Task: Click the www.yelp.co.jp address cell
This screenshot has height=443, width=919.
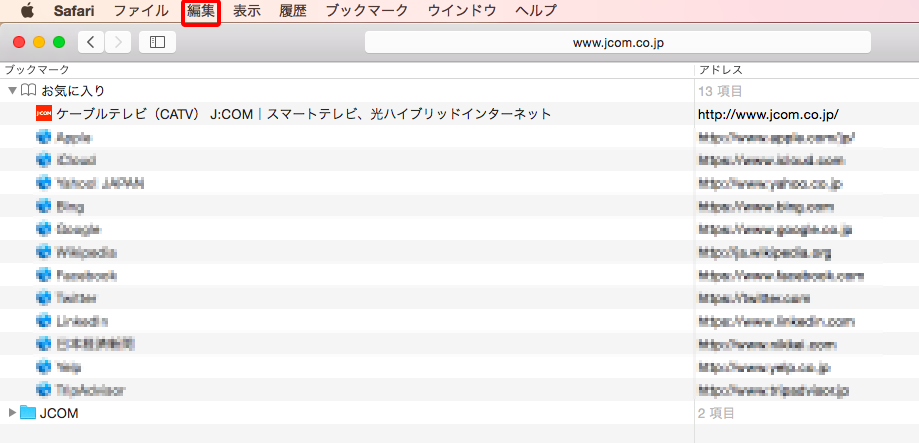Action: pos(764,367)
